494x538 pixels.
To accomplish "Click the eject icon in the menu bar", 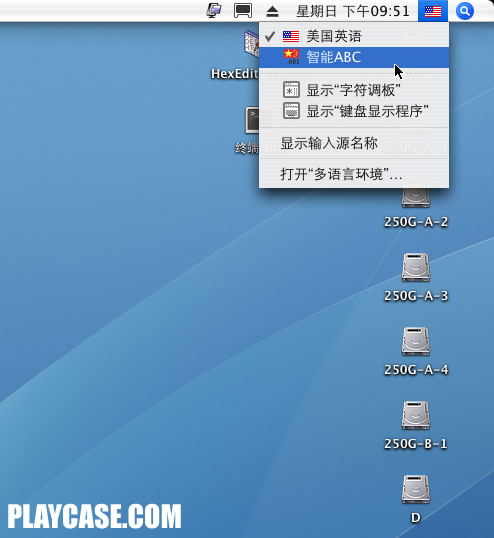I will 273,12.
